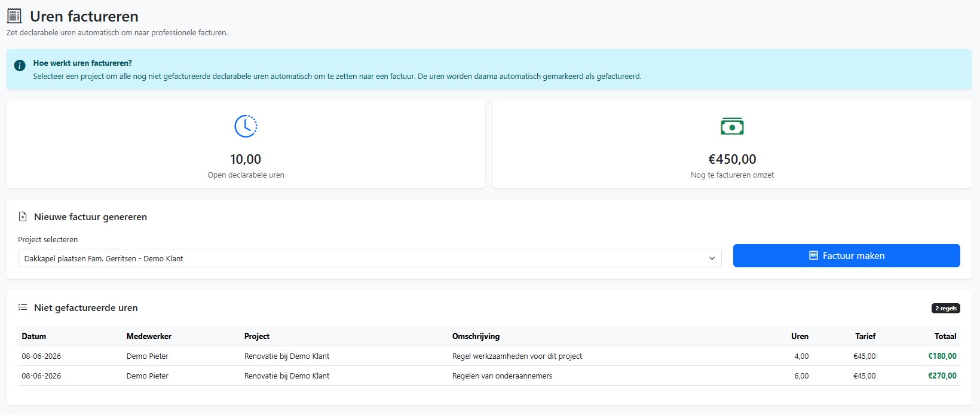Click the description 'Regel werkzaamheden voor dit project'
Viewport: 980px width, 415px height.
(x=517, y=356)
